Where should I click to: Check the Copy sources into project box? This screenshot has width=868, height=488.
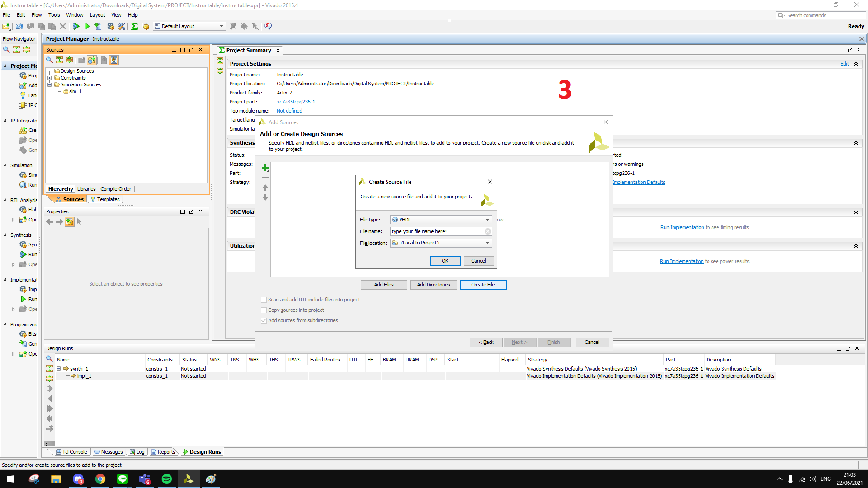pos(264,310)
